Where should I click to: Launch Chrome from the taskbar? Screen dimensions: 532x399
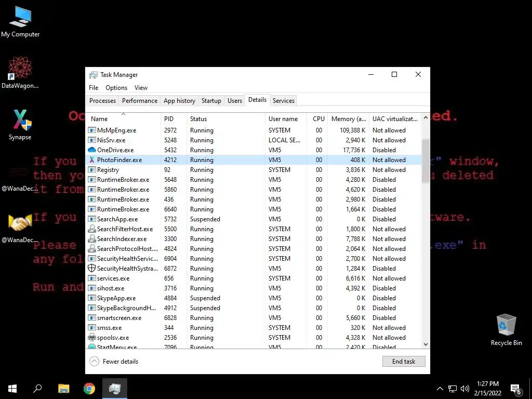tap(89, 389)
